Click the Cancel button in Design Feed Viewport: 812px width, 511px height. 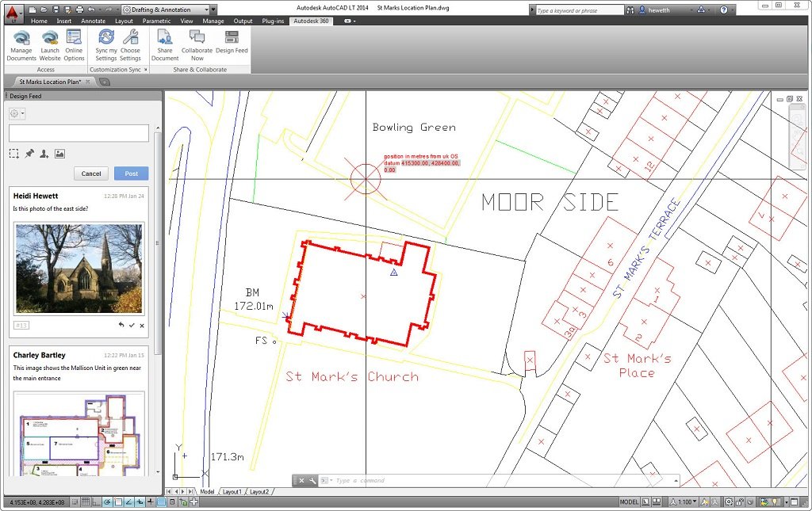click(x=91, y=174)
